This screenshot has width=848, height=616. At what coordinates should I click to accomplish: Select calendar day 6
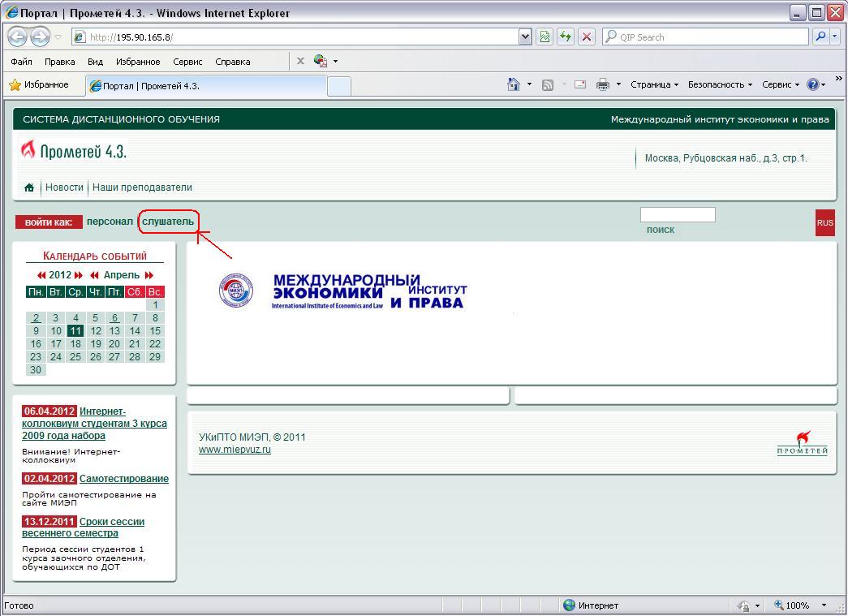coord(114,318)
